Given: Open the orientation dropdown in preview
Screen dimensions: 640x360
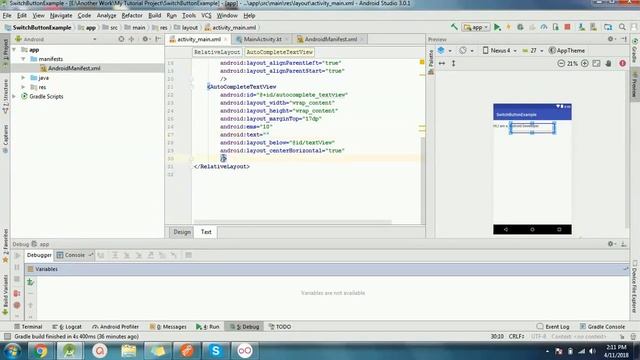Looking at the screenshot, I should pyautogui.click(x=466, y=51).
